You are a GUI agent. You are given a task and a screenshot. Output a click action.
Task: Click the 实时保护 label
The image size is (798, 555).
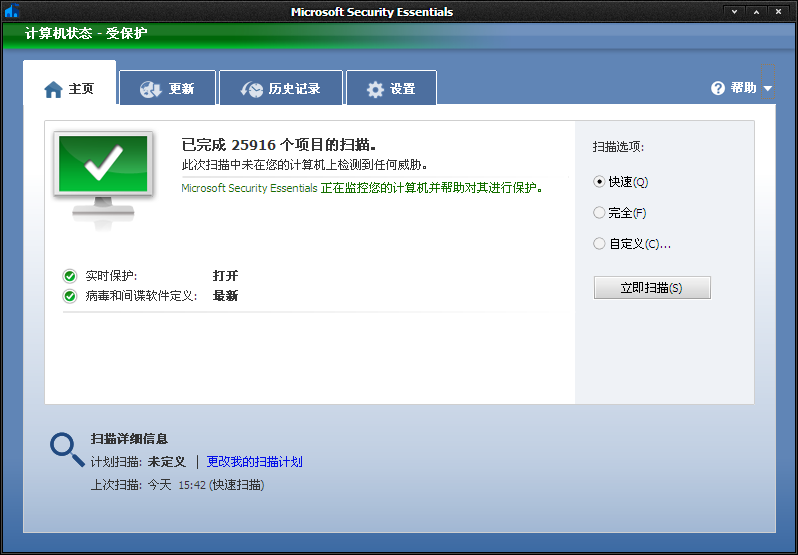(111, 276)
